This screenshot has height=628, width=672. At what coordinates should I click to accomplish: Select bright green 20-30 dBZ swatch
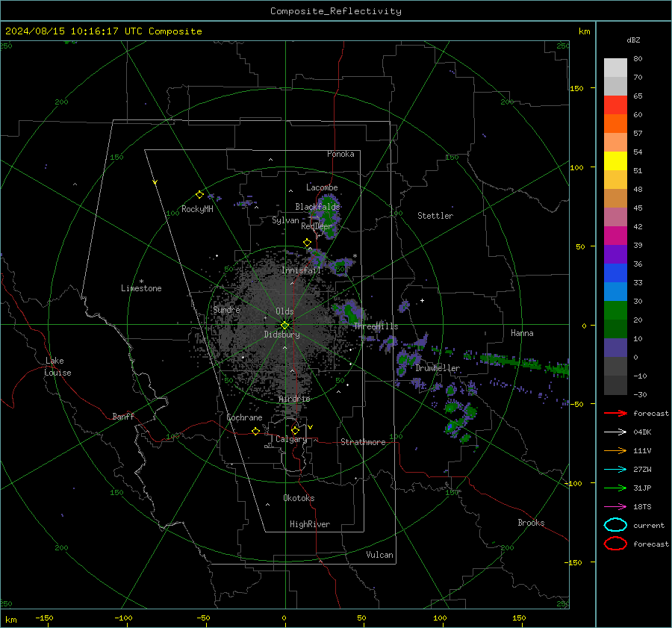(x=615, y=310)
